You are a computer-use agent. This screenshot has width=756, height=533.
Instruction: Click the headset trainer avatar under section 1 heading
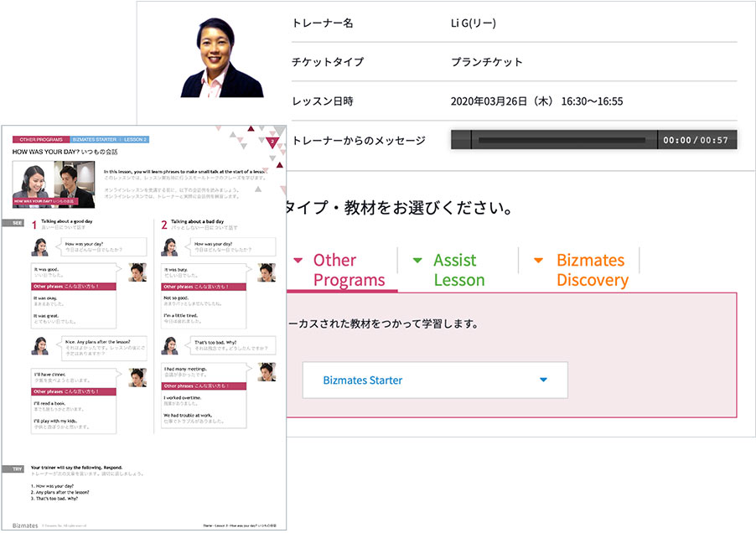(39, 247)
